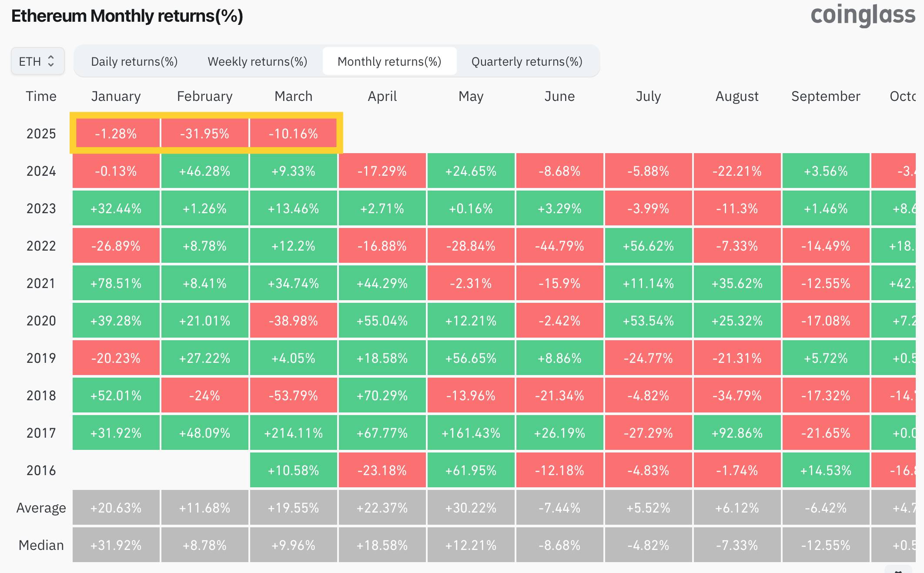The image size is (924, 573).
Task: Click the August 2017 +92.86% cell
Action: (737, 433)
